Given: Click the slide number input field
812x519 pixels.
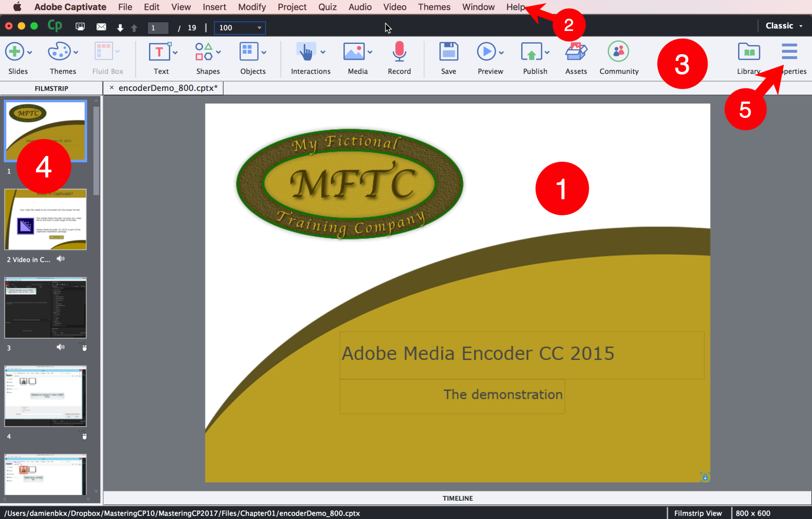Looking at the screenshot, I should [x=158, y=28].
